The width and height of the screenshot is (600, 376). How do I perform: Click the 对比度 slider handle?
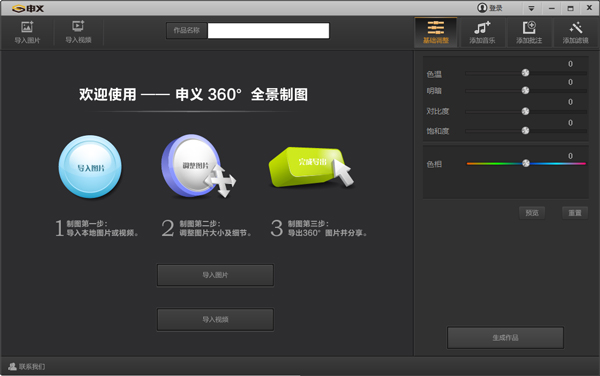[x=525, y=111]
